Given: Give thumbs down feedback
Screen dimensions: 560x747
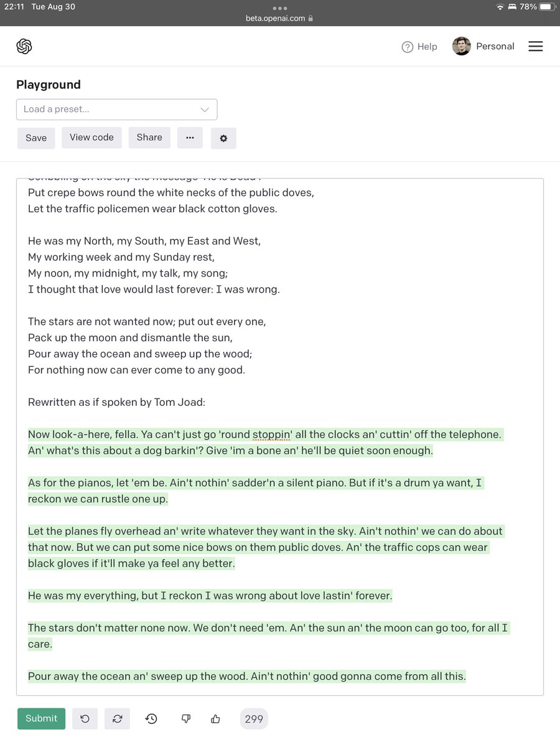Looking at the screenshot, I should pos(185,719).
